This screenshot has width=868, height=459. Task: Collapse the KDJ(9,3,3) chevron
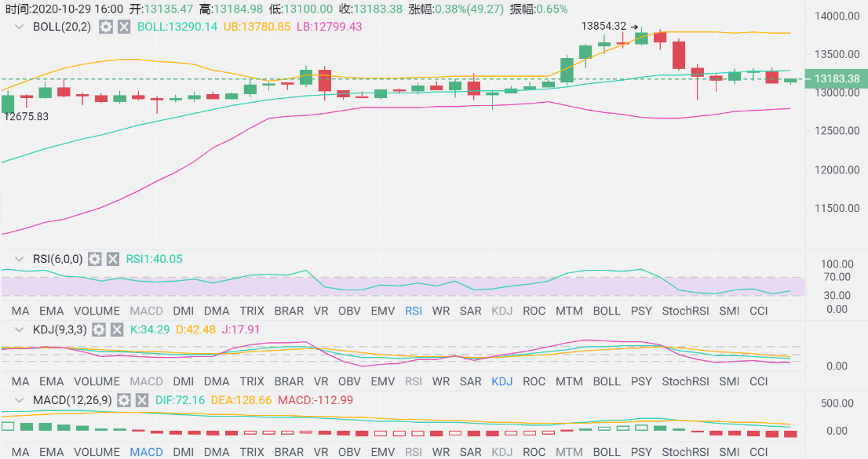pyautogui.click(x=20, y=330)
